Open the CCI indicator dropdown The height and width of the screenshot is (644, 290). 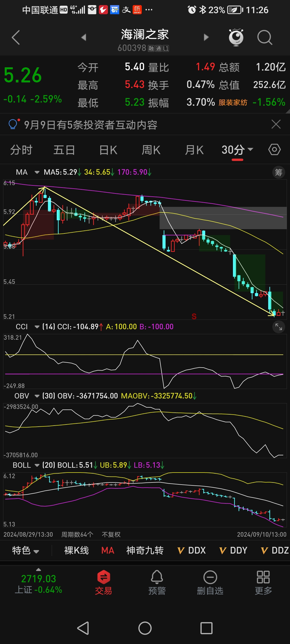coord(27,327)
